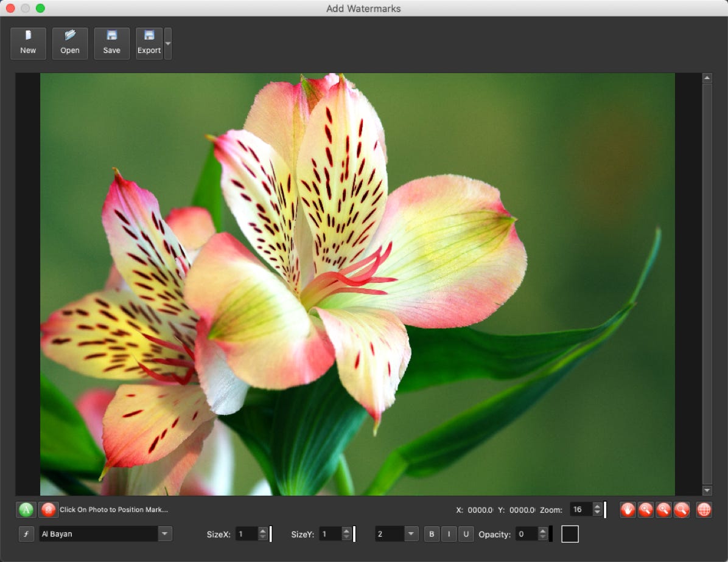This screenshot has height=562, width=728.
Task: Click the New document toolbar icon
Action: [x=28, y=43]
